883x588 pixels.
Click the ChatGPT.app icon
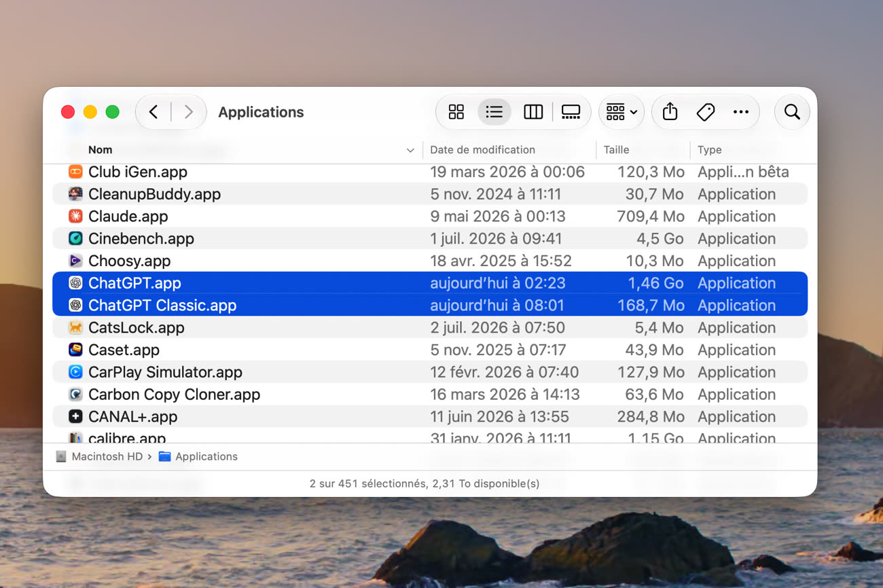[75, 283]
